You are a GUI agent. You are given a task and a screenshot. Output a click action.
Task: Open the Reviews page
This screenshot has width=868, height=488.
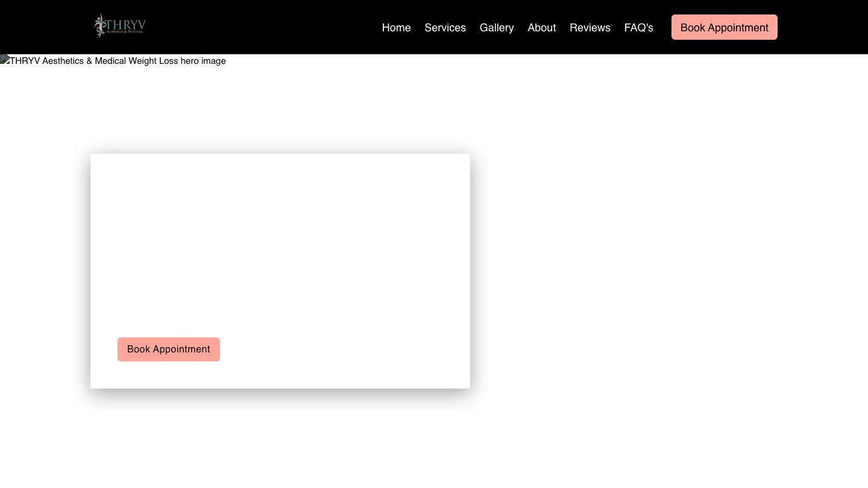(x=590, y=28)
